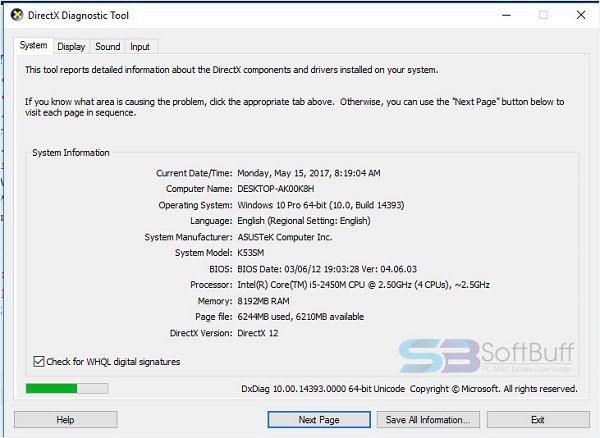Click the DirectX Diagnostic Tool title icon

pos(17,15)
